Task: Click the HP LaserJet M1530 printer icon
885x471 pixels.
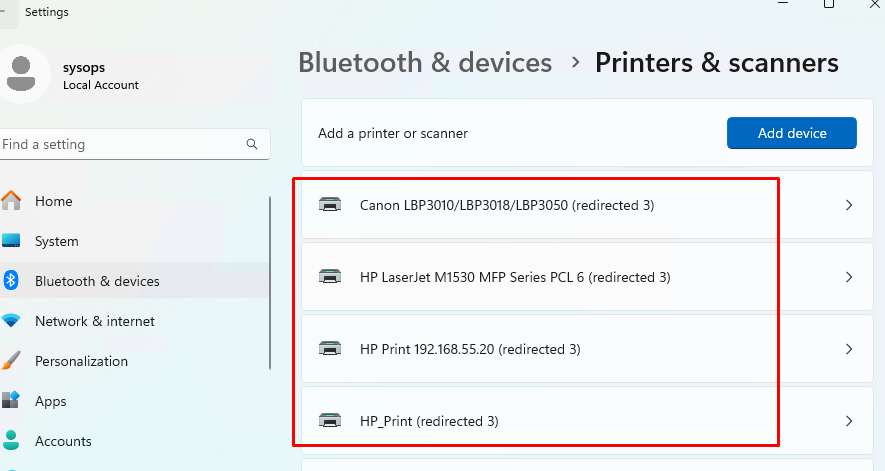Action: pyautogui.click(x=329, y=277)
